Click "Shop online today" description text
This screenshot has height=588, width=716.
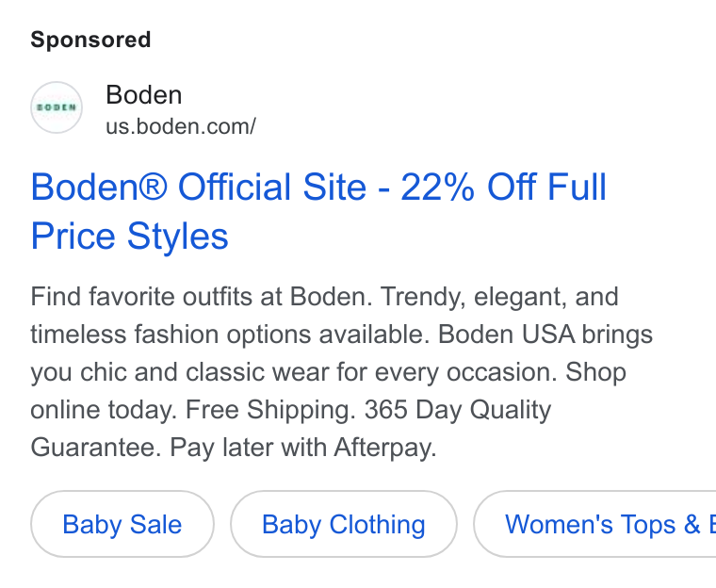(x=328, y=391)
